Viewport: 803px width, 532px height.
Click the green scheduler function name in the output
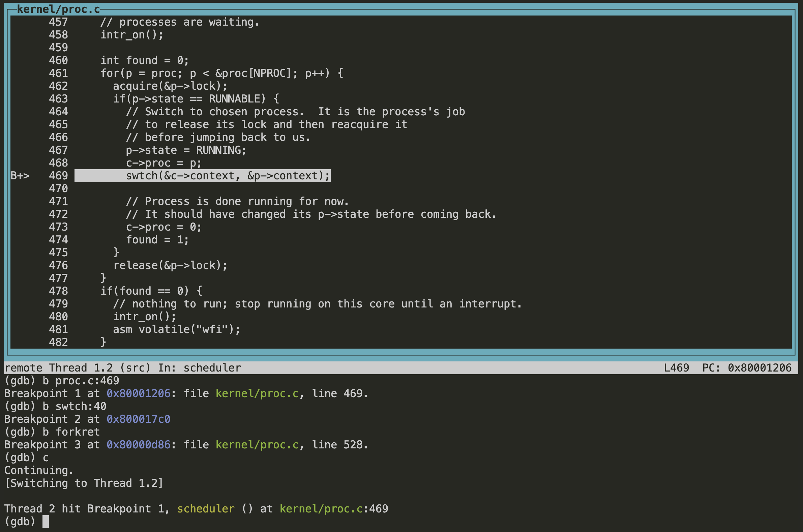tap(206, 509)
